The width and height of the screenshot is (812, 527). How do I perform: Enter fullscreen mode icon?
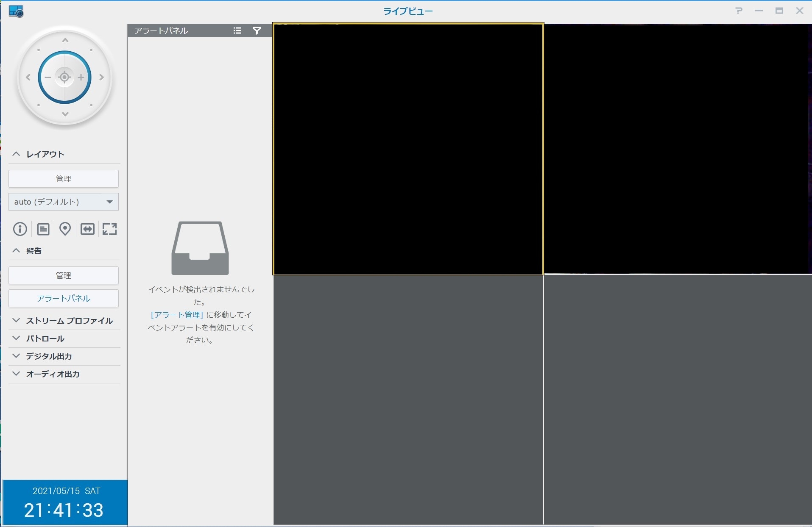click(109, 229)
